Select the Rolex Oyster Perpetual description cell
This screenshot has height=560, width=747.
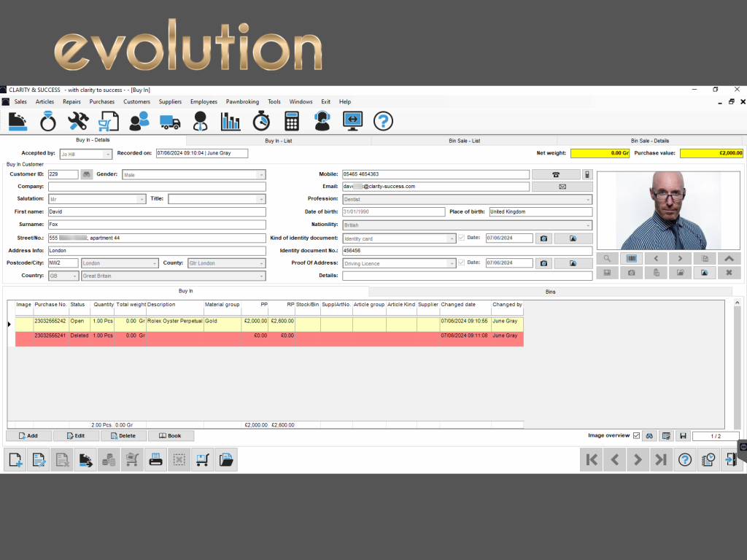coord(175,324)
